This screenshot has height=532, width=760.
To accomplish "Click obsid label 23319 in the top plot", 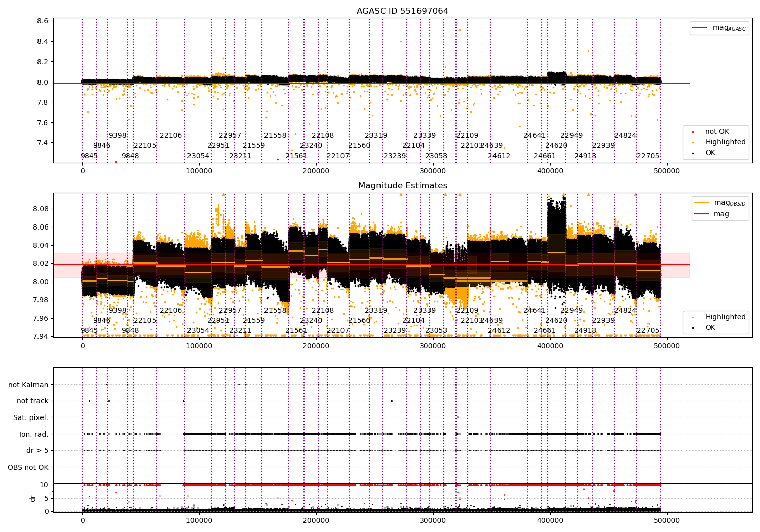I will point(376,136).
